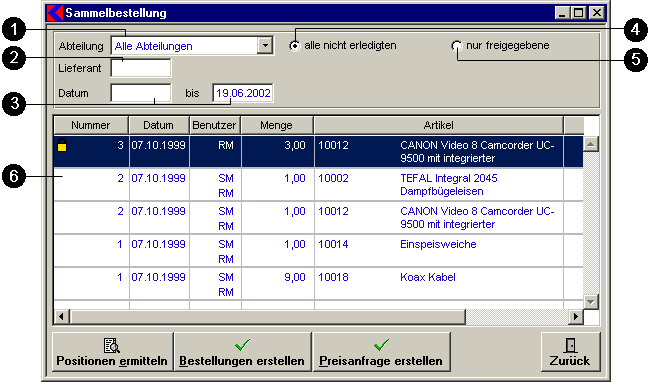The image size is (652, 382).
Task: Click the yellow lock icon in row 3
Action: [62, 145]
